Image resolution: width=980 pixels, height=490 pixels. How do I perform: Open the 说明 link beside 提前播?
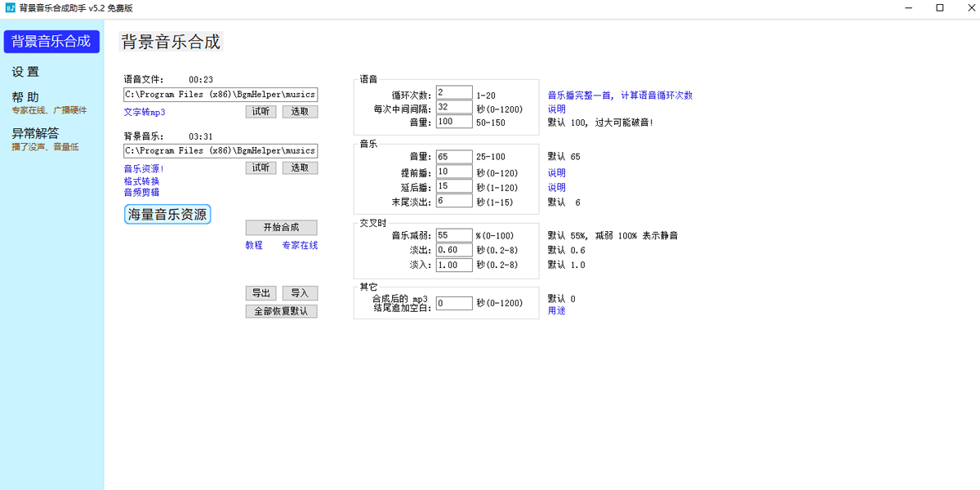click(x=556, y=172)
